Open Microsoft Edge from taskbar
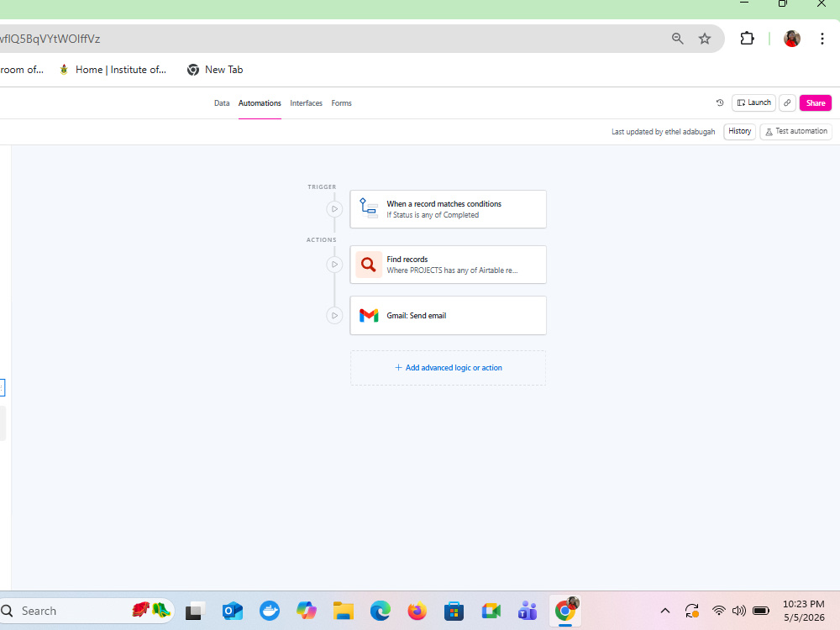This screenshot has width=840, height=630. click(x=381, y=611)
